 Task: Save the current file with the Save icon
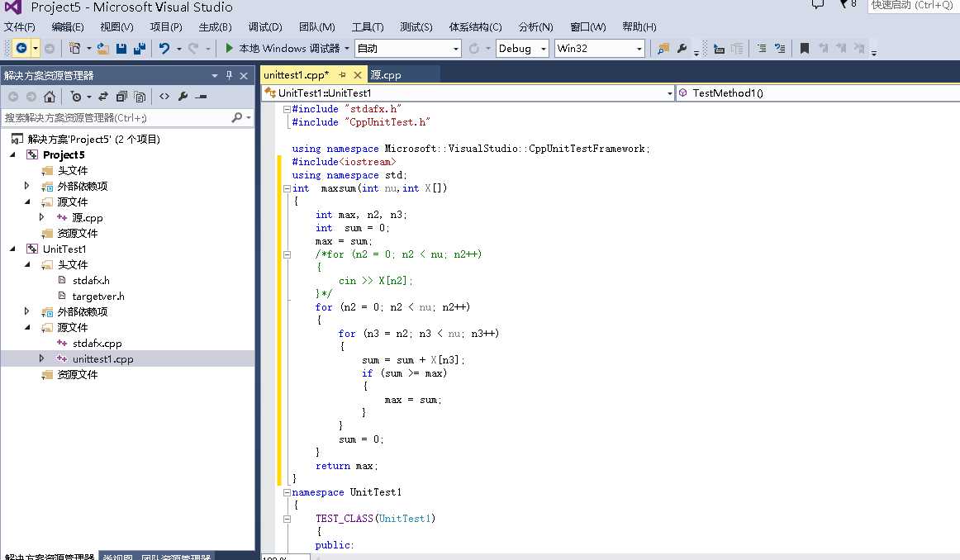click(x=121, y=49)
